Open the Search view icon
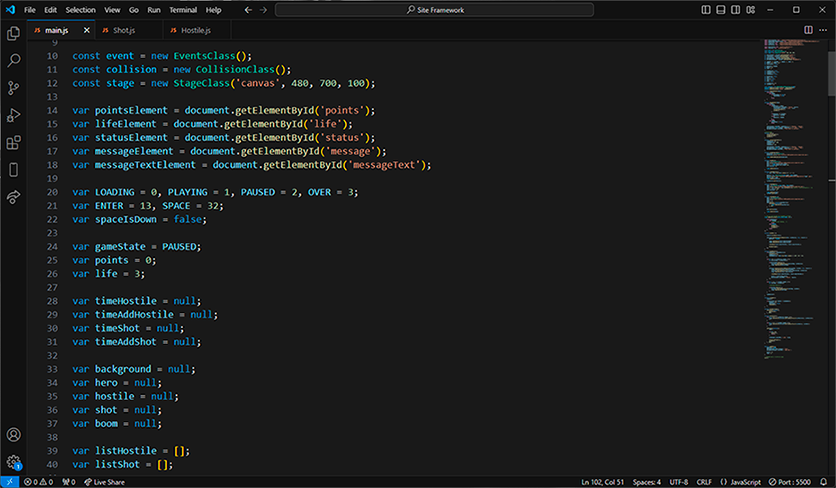The width and height of the screenshot is (836, 488). tap(14, 61)
